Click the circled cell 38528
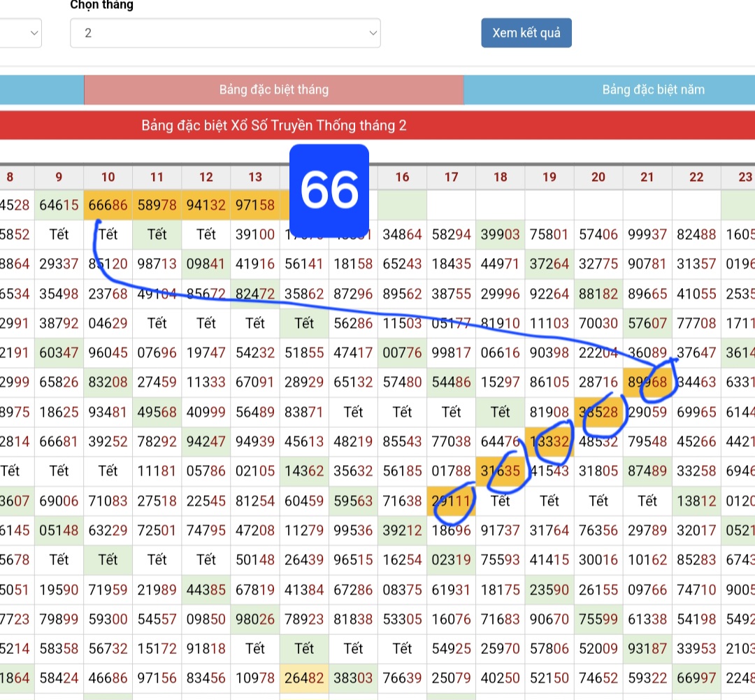755x700 pixels. coord(598,412)
